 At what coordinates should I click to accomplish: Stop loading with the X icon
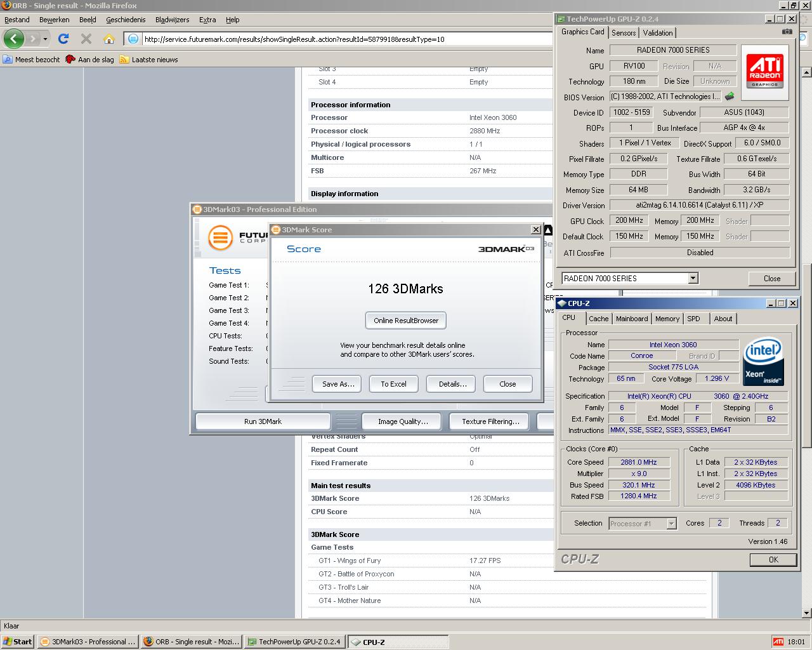[x=86, y=39]
